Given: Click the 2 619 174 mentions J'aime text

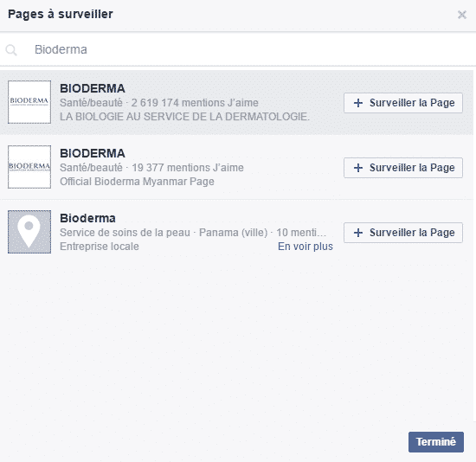Looking at the screenshot, I should [195, 103].
